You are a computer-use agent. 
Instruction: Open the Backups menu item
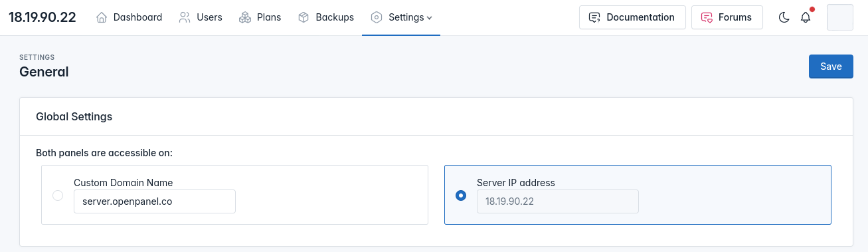click(x=325, y=17)
